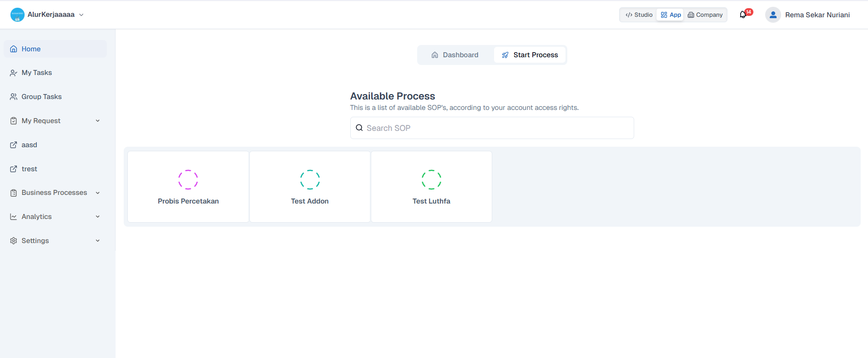Click the Settings gear icon

[x=14, y=241]
